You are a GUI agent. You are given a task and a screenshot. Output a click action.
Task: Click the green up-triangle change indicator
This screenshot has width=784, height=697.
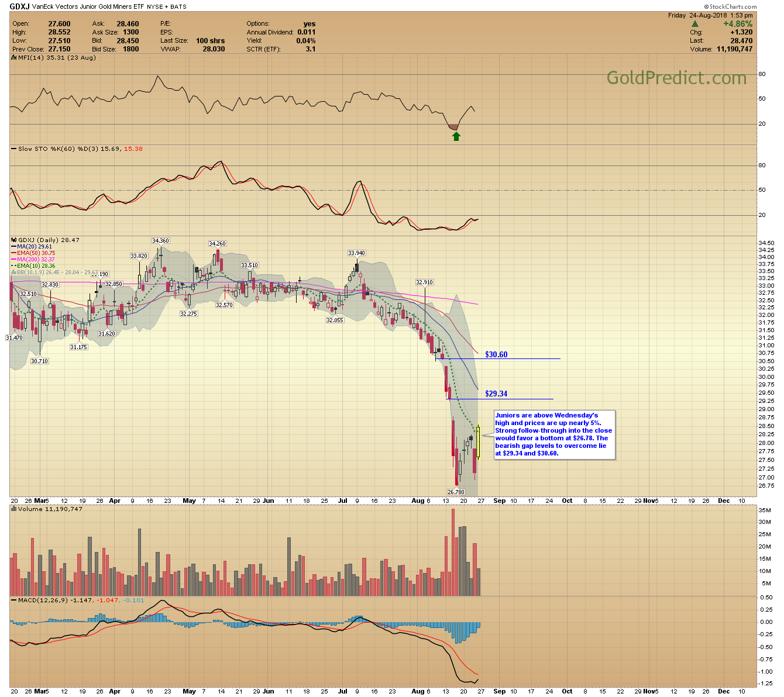(694, 24)
